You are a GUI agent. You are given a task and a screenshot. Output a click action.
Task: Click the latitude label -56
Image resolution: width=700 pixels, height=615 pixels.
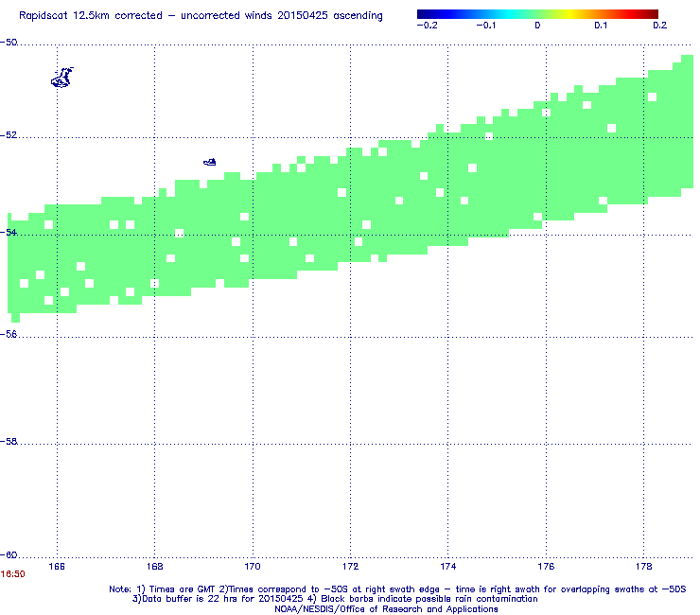coord(9,335)
